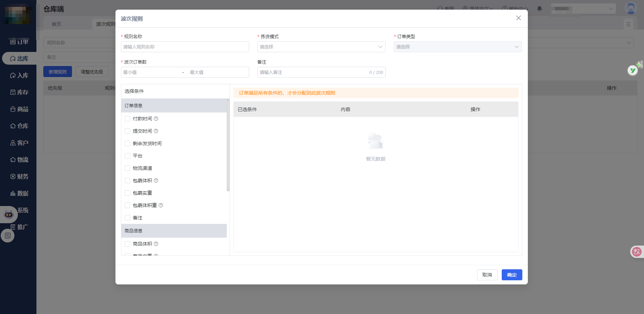Click the 商品信息 group header
Image resolution: width=644 pixels, height=314 pixels.
[x=174, y=231]
